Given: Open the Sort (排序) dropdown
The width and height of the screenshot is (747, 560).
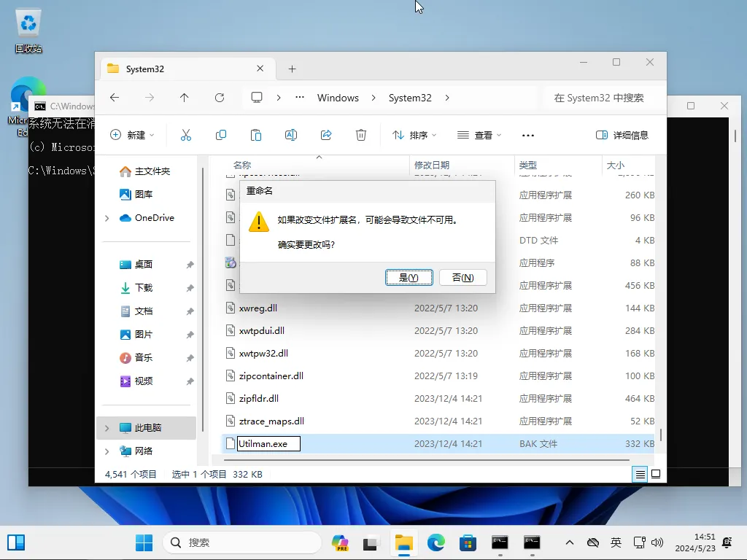Looking at the screenshot, I should pos(414,135).
